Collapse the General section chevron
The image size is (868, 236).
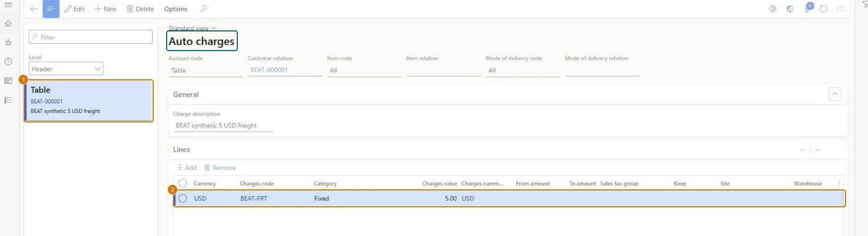coord(834,94)
